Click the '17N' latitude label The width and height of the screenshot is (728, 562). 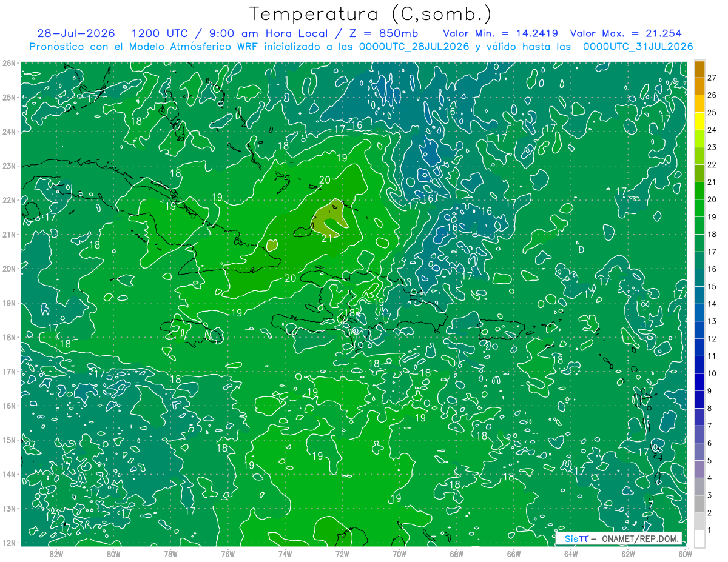tap(10, 371)
